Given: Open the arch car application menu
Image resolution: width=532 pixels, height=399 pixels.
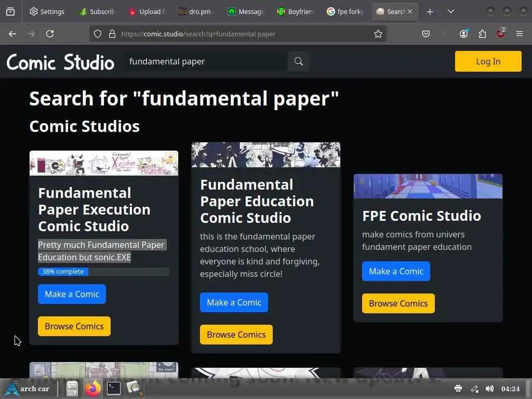Looking at the screenshot, I should click(28, 389).
